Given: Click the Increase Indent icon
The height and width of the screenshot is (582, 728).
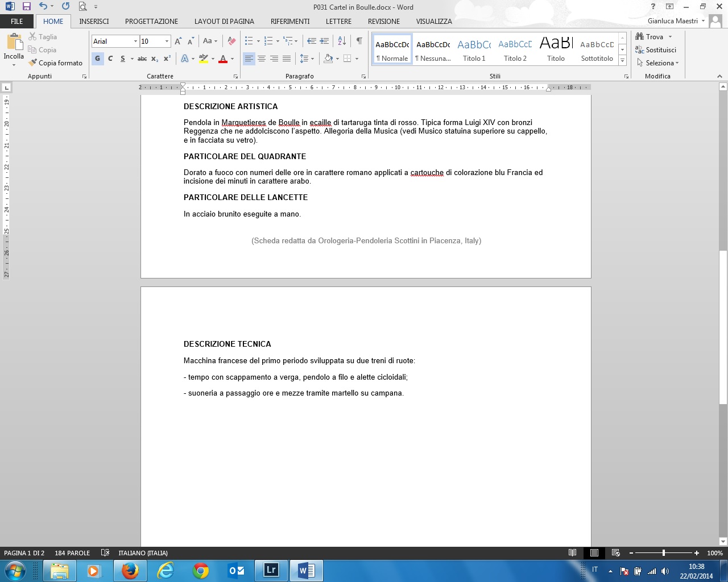Looking at the screenshot, I should click(x=324, y=41).
